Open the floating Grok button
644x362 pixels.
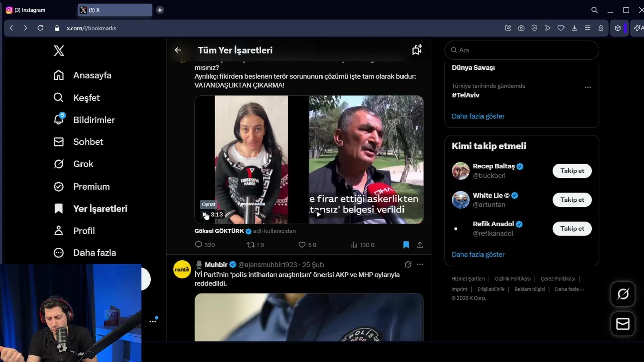point(623,294)
